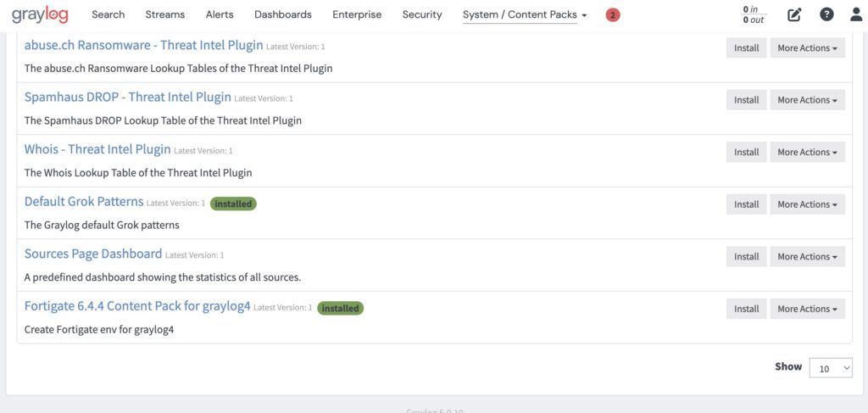Open the Enterprise menu

tap(357, 15)
